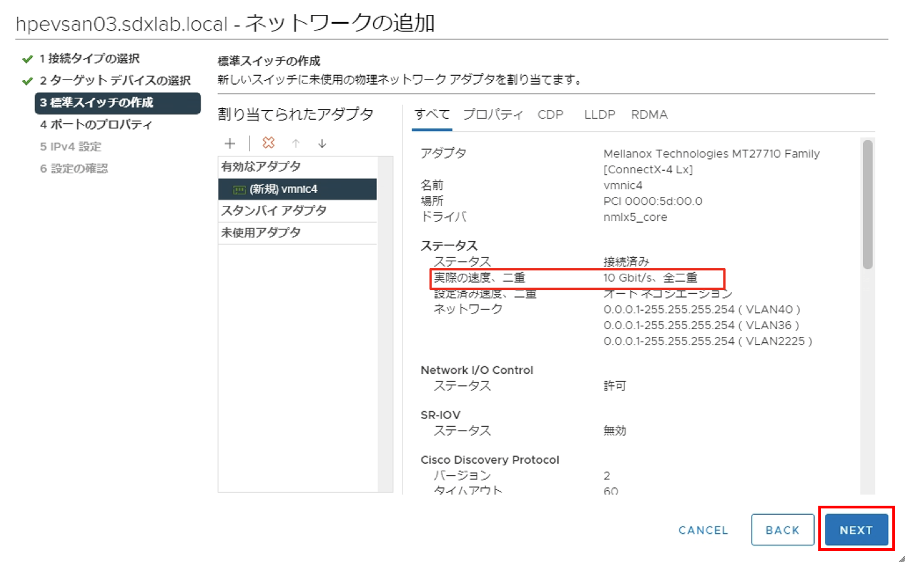Image resolution: width=906 pixels, height=562 pixels.
Task: Click the adapter details vertical scrollbar thumb
Action: coord(867,204)
